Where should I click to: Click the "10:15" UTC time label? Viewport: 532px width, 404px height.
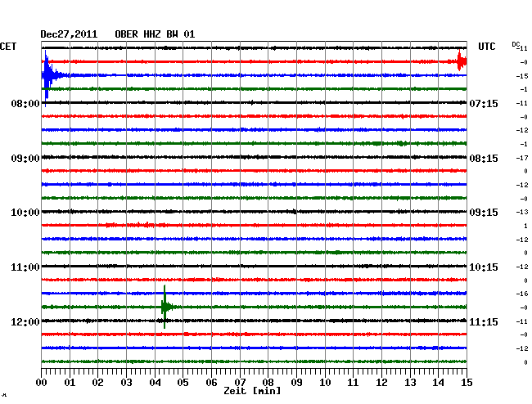(484, 267)
